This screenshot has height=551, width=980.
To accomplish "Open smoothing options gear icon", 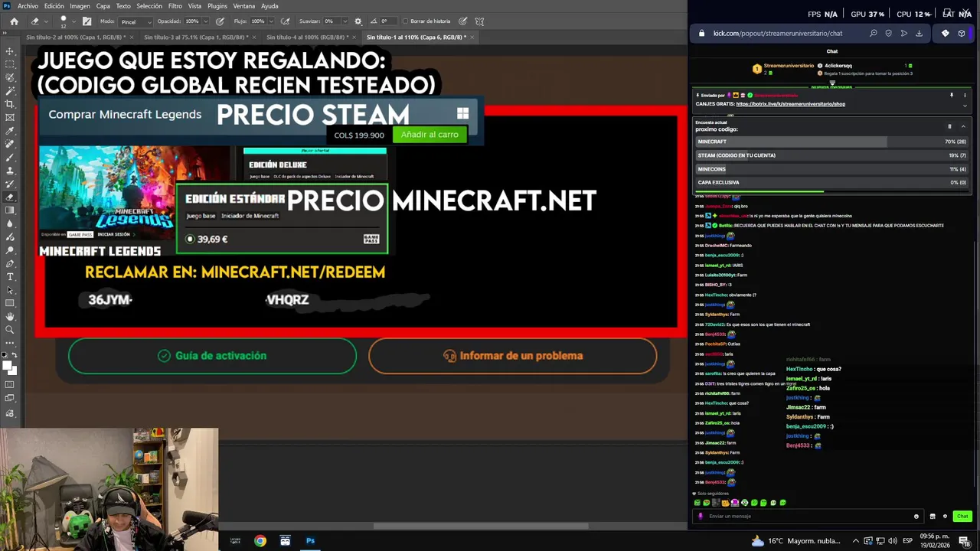I will coord(358,21).
